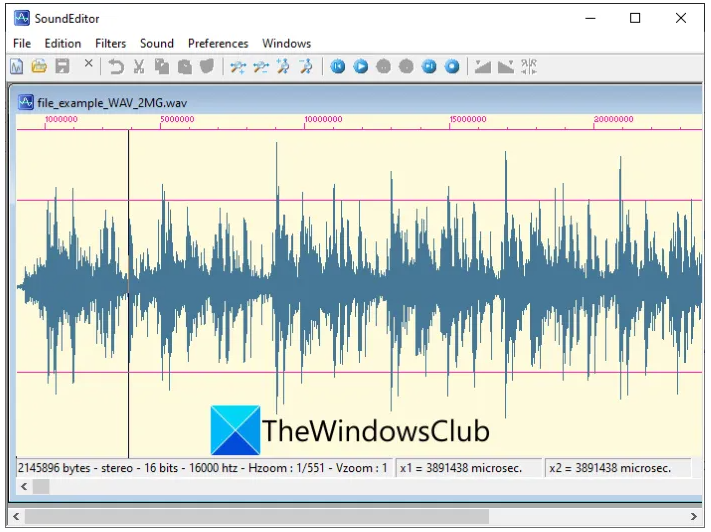Save the file with the floppy disk icon
Screen dimensions: 711x532
tap(63, 67)
